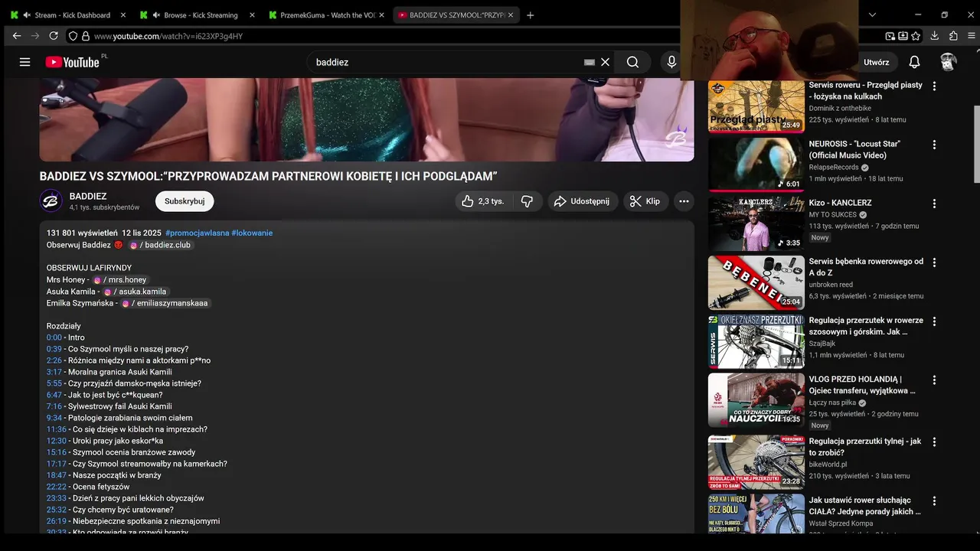Open the account avatar menu
The height and width of the screenshot is (551, 980).
948,62
